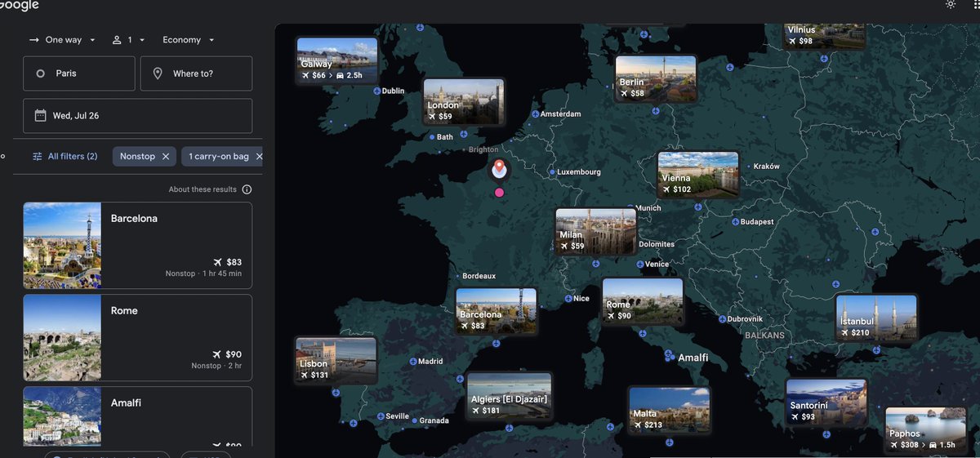Image resolution: width=980 pixels, height=458 pixels.
Task: Select the Santorini map card
Action: 826,402
